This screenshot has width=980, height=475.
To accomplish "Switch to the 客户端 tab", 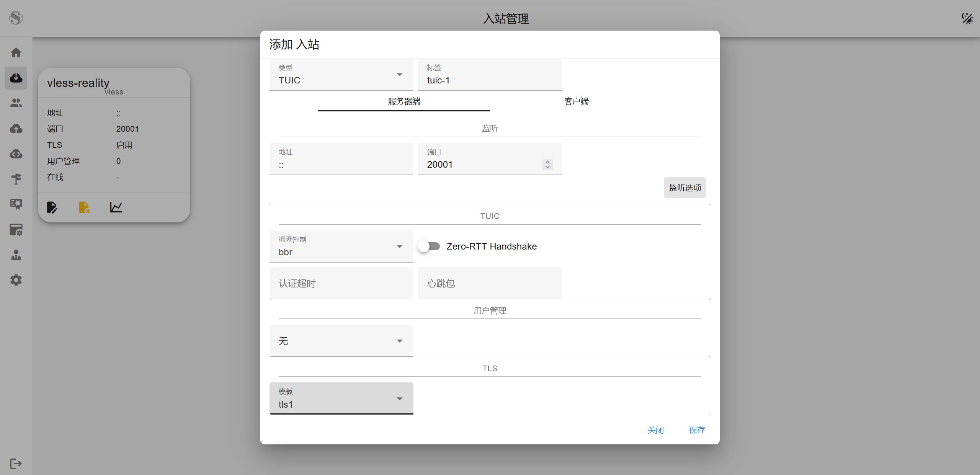I will [576, 101].
